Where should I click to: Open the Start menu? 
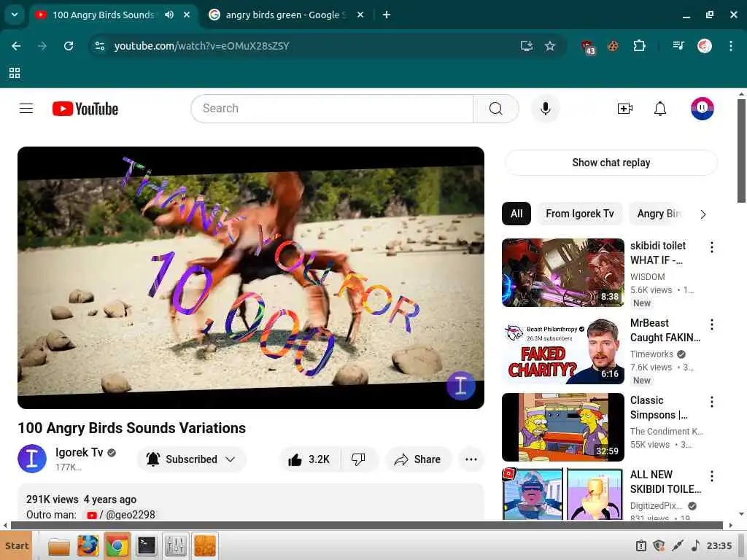click(18, 546)
